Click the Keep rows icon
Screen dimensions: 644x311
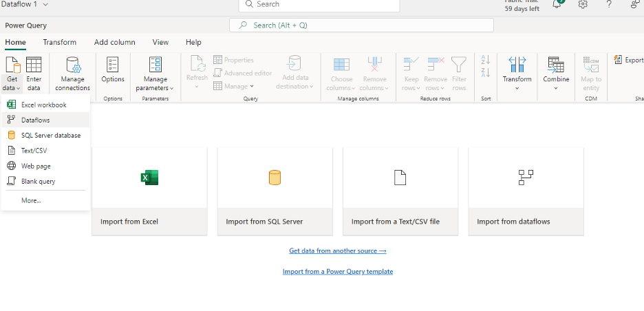tap(411, 65)
